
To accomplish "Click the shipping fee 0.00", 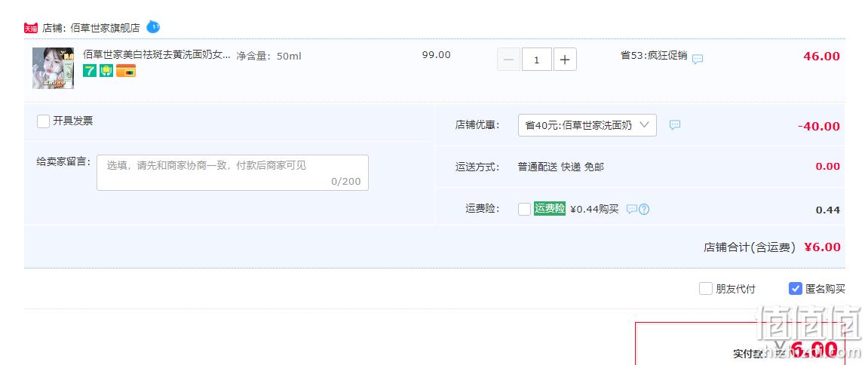I will [827, 166].
